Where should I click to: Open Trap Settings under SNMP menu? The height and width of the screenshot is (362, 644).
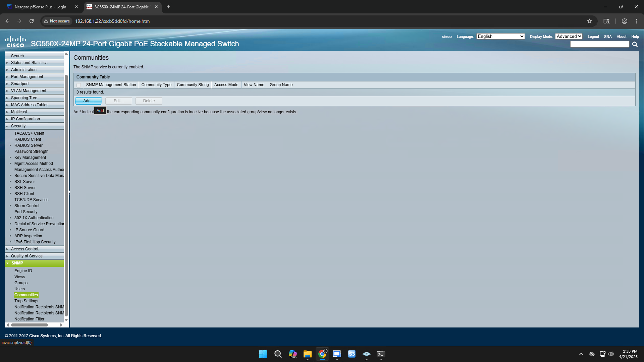coord(26,301)
